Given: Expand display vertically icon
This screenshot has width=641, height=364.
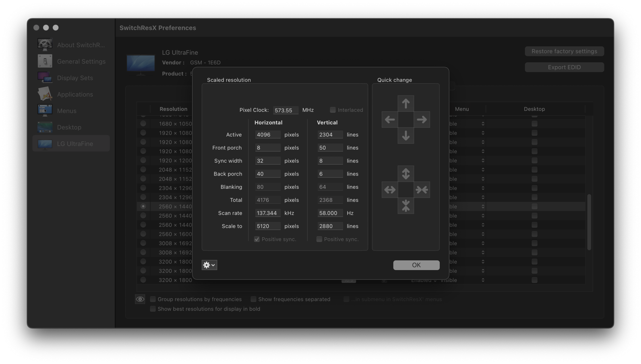Looking at the screenshot, I should pyautogui.click(x=406, y=174).
